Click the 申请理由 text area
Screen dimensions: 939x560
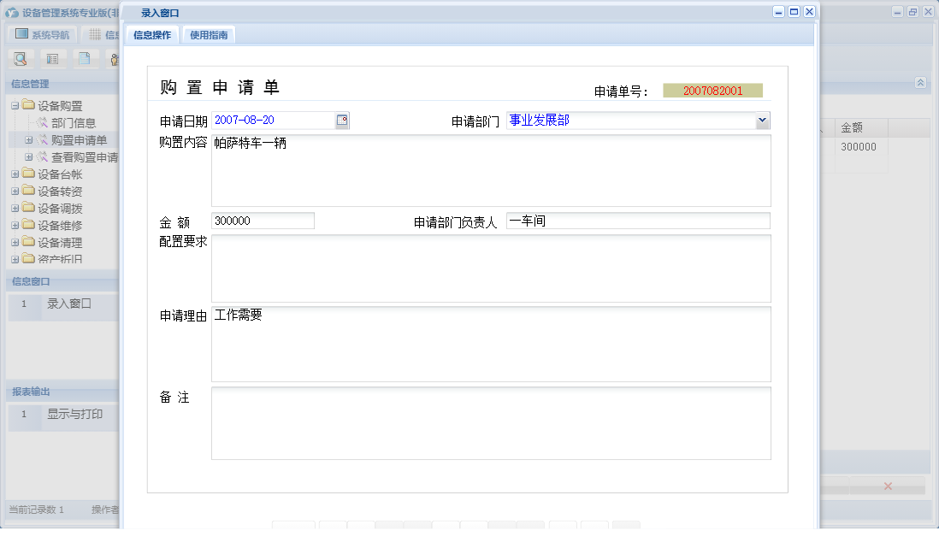click(x=491, y=345)
